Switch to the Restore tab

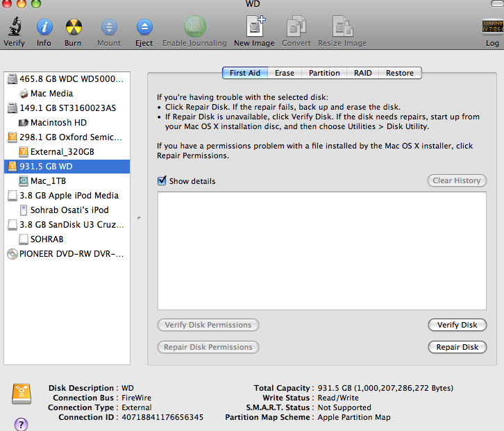[x=400, y=73]
